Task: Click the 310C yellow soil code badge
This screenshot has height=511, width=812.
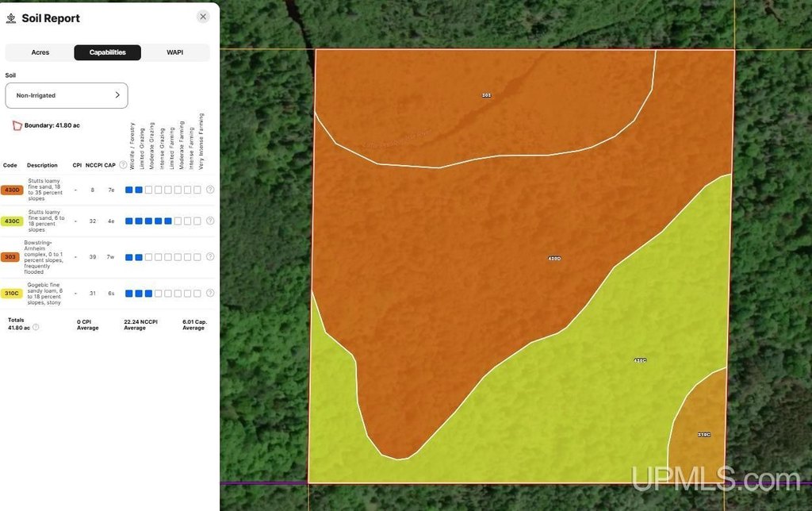Action: click(x=12, y=294)
